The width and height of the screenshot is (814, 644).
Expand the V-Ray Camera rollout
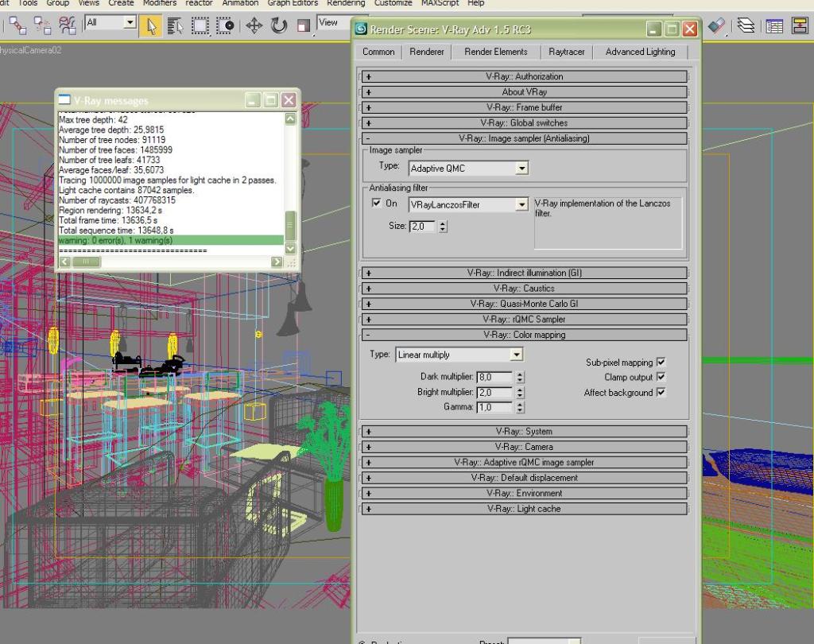pos(525,447)
